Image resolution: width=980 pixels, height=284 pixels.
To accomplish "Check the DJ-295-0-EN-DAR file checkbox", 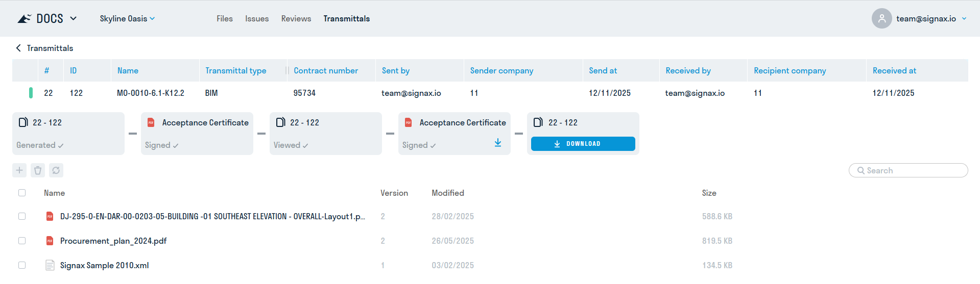I will pos(22,216).
